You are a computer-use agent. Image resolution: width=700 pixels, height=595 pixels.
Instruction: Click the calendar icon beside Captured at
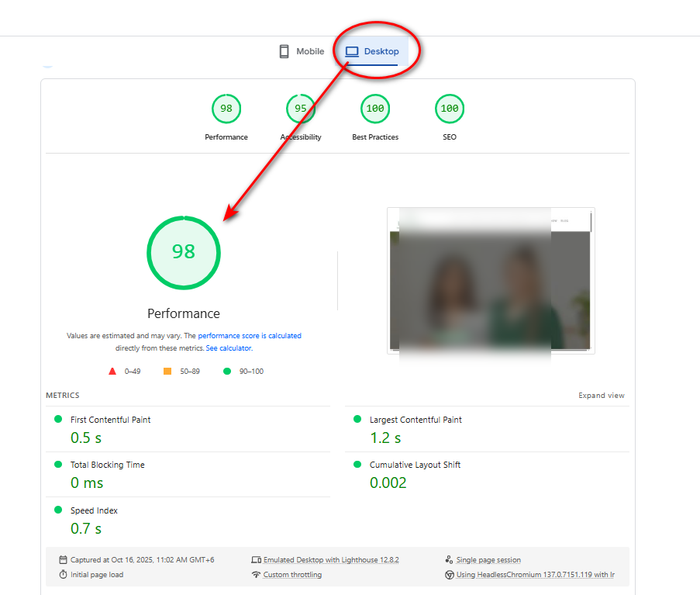(63, 560)
